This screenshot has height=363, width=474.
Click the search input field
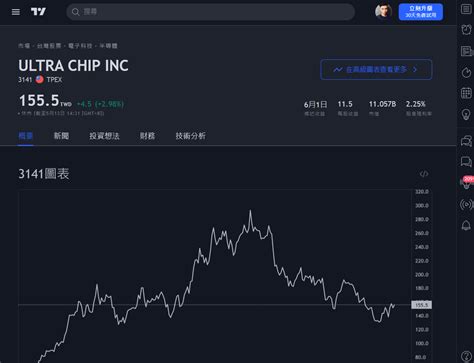pos(211,12)
